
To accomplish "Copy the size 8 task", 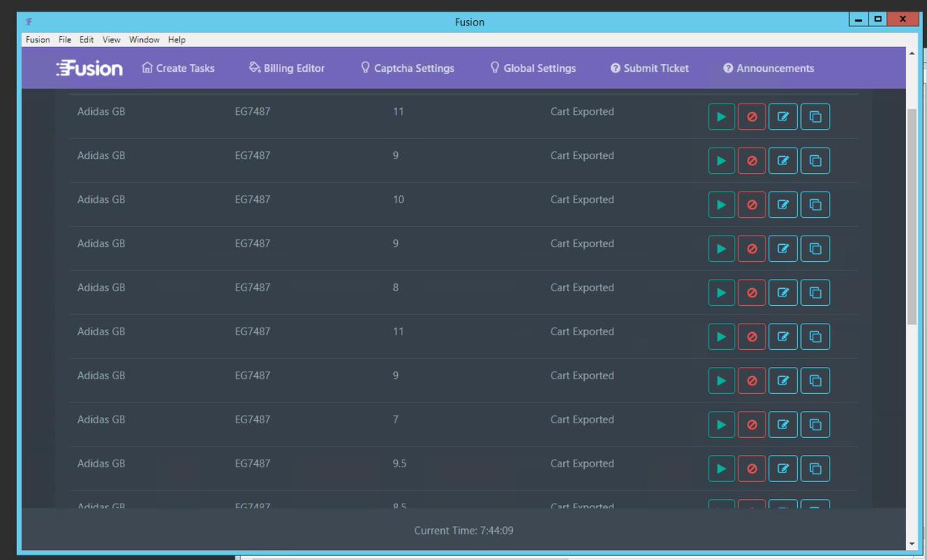I will click(815, 293).
